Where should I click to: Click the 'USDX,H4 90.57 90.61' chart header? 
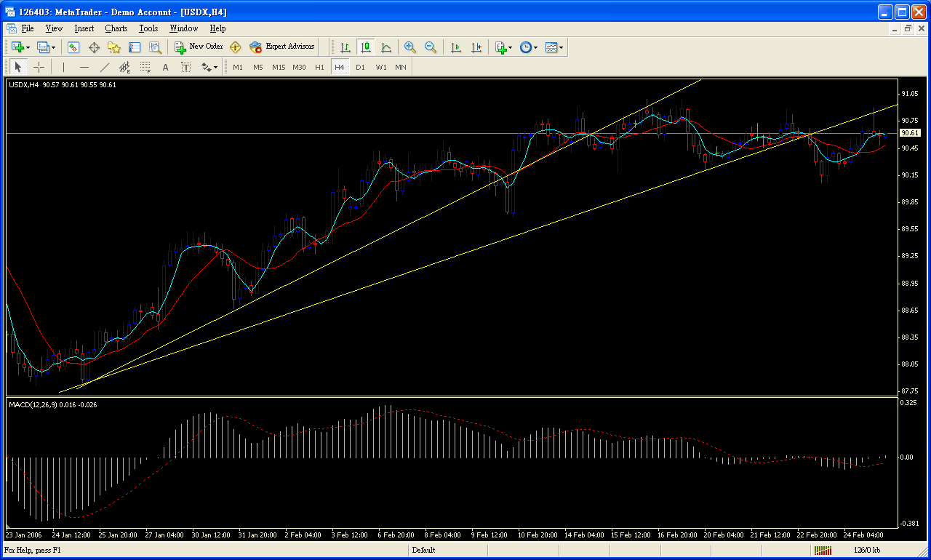tap(63, 85)
